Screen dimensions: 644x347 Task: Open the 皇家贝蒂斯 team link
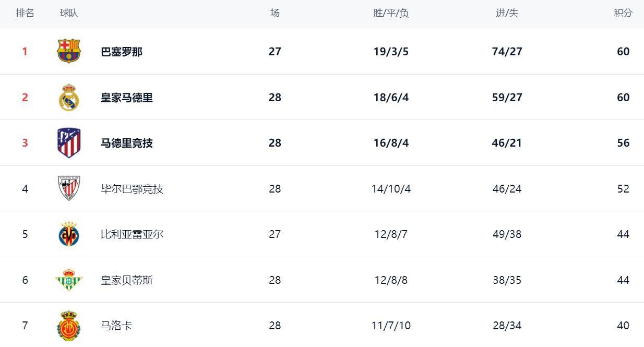click(x=127, y=280)
